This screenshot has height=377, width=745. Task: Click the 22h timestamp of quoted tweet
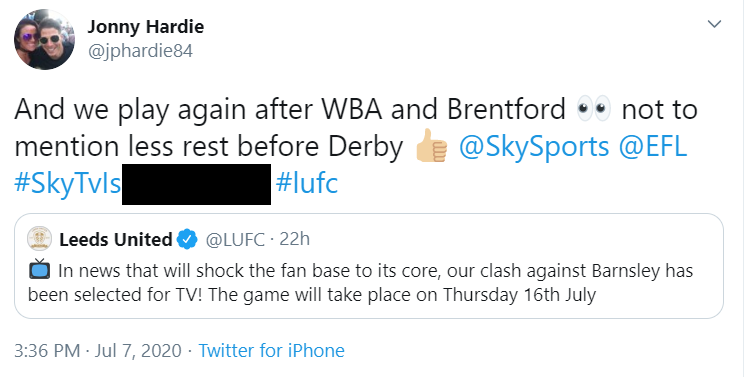tap(295, 239)
